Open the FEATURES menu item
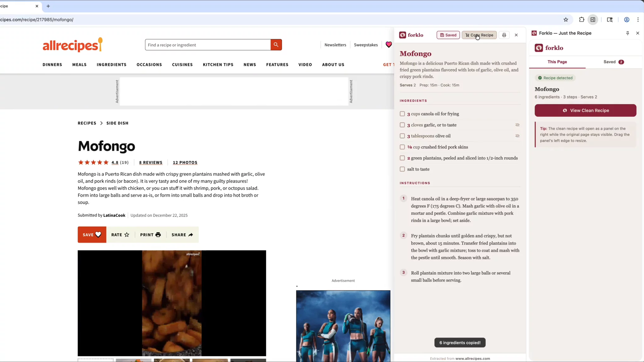This screenshot has height=362, width=644. [x=277, y=64]
